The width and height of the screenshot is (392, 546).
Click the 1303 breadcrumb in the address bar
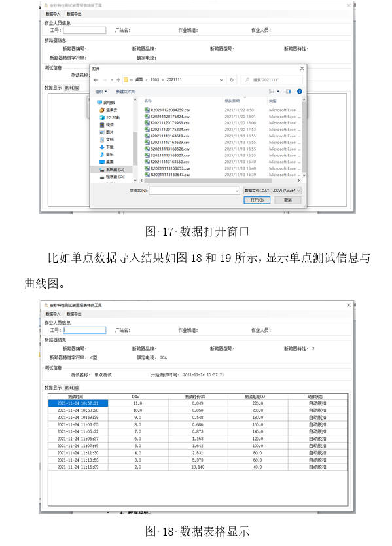point(154,80)
